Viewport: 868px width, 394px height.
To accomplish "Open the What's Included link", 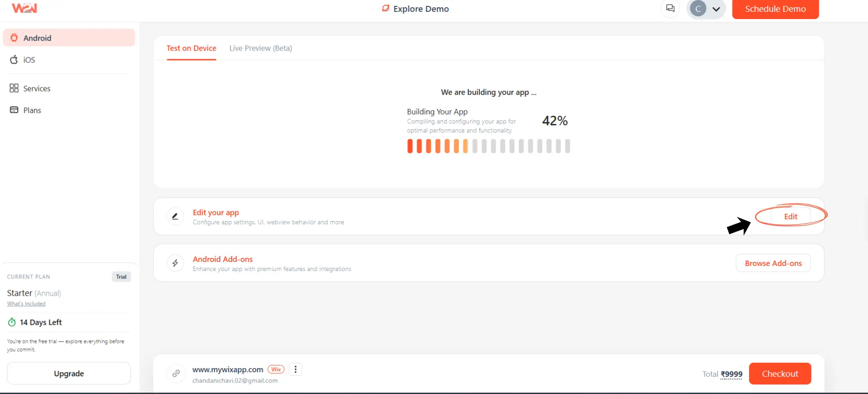I will click(x=26, y=304).
